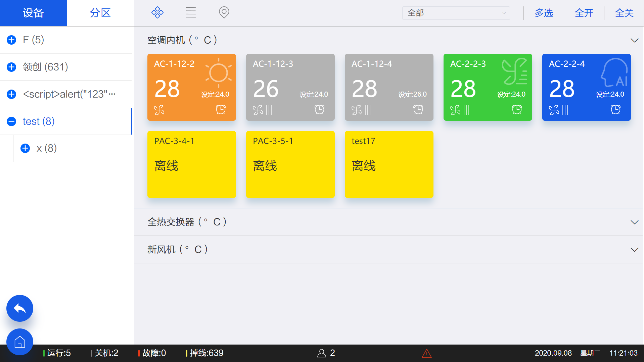Click fan speed icon on AC-2-2-3 card
This screenshot has width=644, height=362.
tap(455, 110)
